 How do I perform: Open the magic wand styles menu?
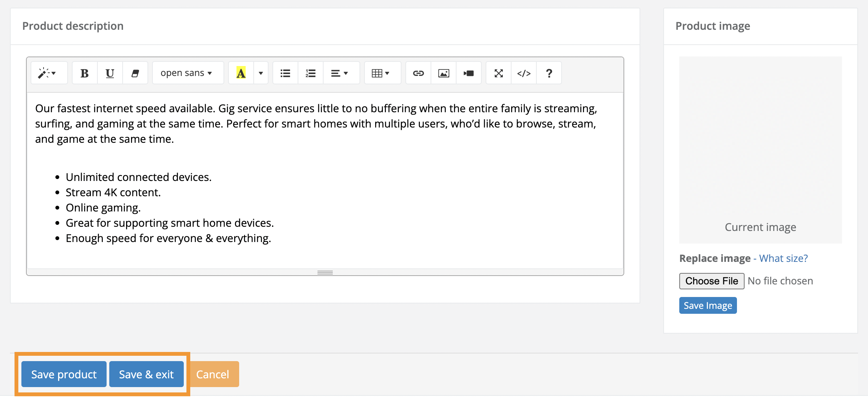point(49,73)
